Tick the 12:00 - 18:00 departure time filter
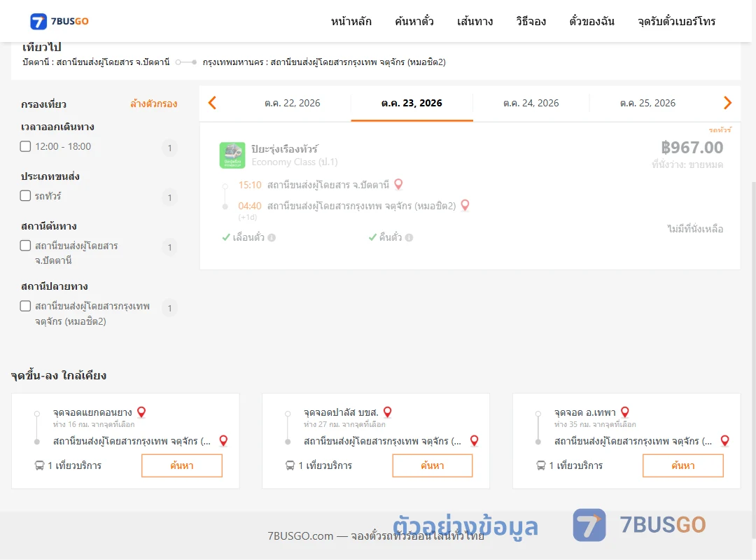This screenshot has height=560, width=756. [26, 146]
